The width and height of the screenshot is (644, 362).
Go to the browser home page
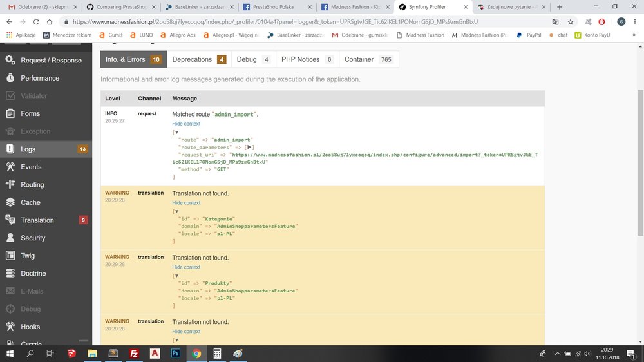[x=50, y=22]
